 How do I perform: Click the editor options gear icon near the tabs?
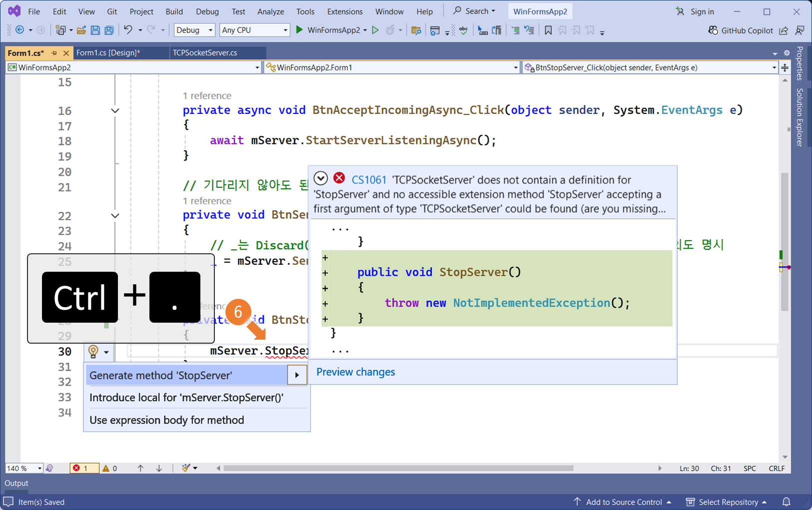coord(787,53)
